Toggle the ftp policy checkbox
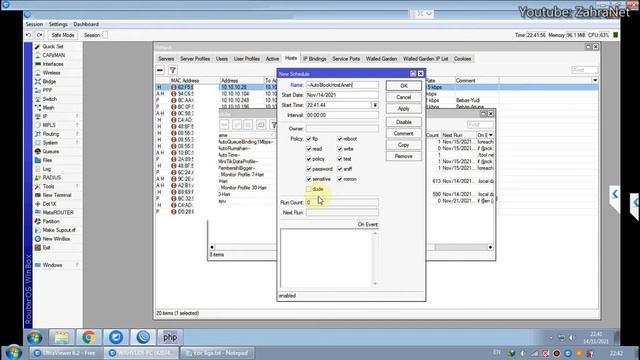Viewport: 640px width, 360px height. click(x=309, y=139)
